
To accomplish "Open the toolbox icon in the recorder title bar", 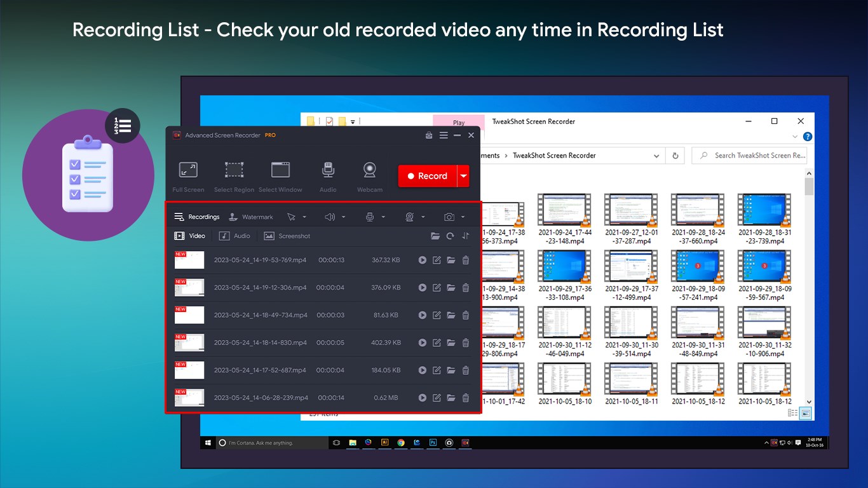I will pos(429,135).
